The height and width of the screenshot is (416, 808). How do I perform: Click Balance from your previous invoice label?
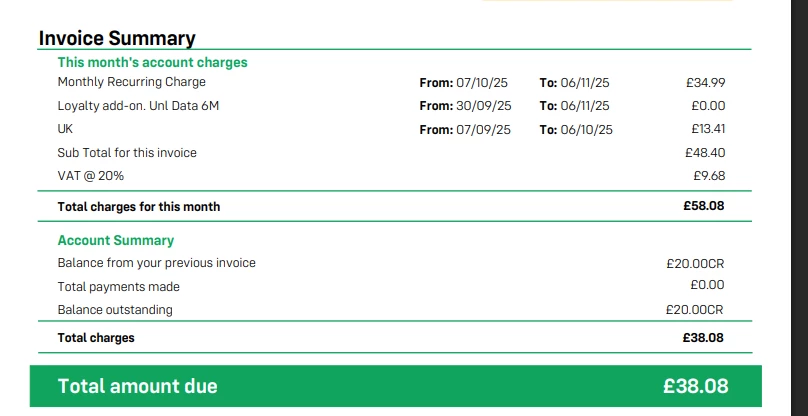point(156,263)
